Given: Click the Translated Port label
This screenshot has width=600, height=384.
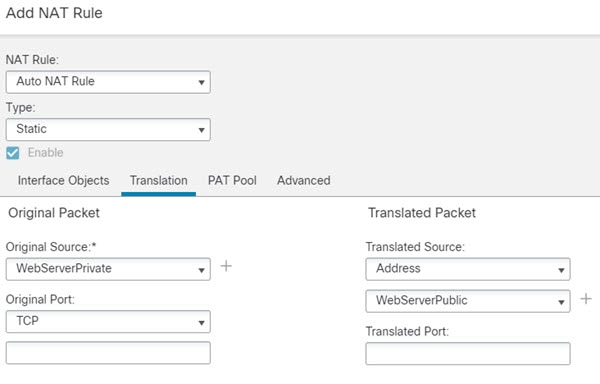Looking at the screenshot, I should pos(407,331).
